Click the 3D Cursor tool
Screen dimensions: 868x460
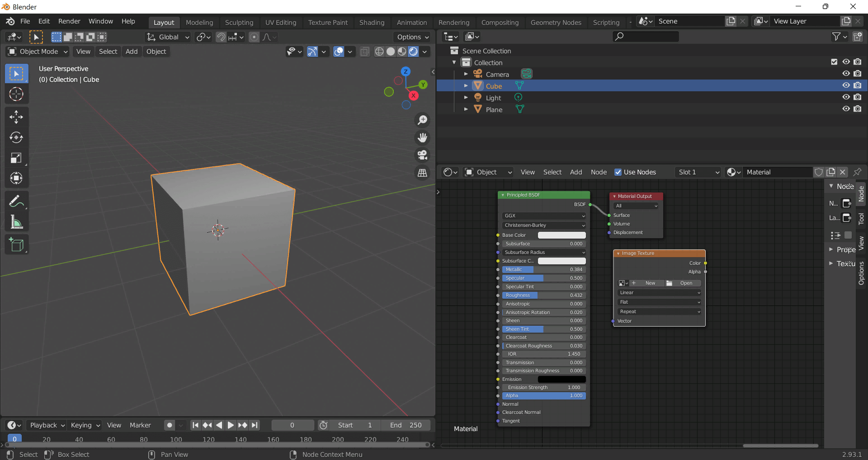(16, 94)
